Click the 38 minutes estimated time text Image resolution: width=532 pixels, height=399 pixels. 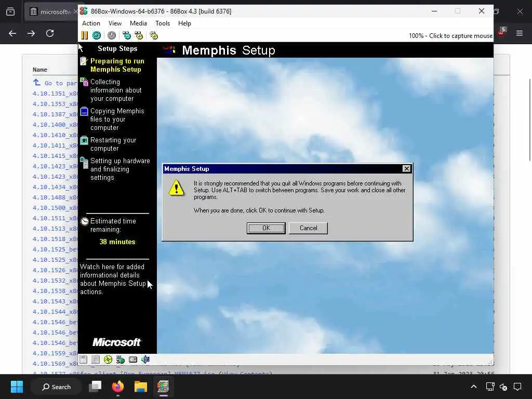pyautogui.click(x=117, y=242)
